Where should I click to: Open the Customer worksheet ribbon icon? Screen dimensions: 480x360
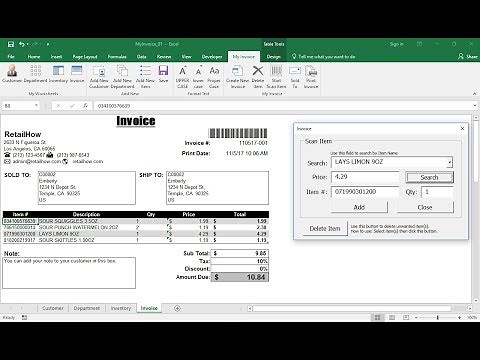(12, 74)
